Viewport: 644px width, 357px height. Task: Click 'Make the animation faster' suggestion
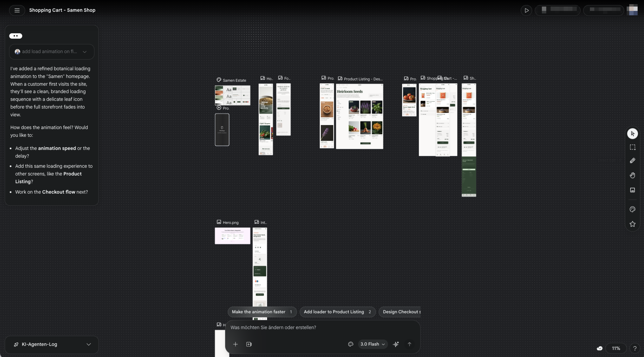pos(262,312)
